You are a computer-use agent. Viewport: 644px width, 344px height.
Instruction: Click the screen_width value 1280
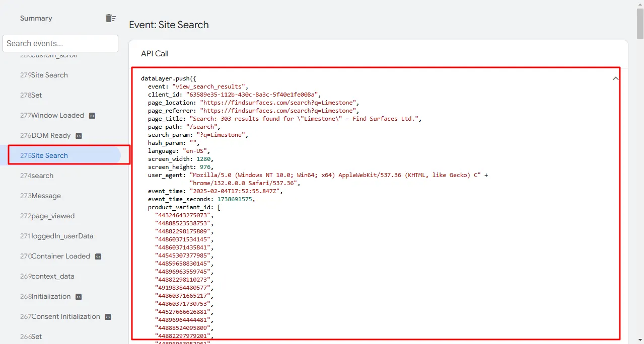tap(203, 159)
